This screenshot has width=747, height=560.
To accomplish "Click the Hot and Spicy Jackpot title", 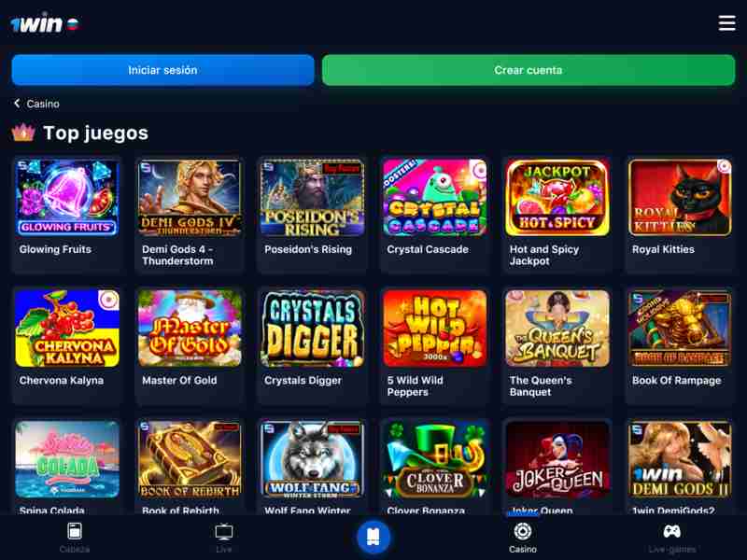I will pyautogui.click(x=544, y=255).
